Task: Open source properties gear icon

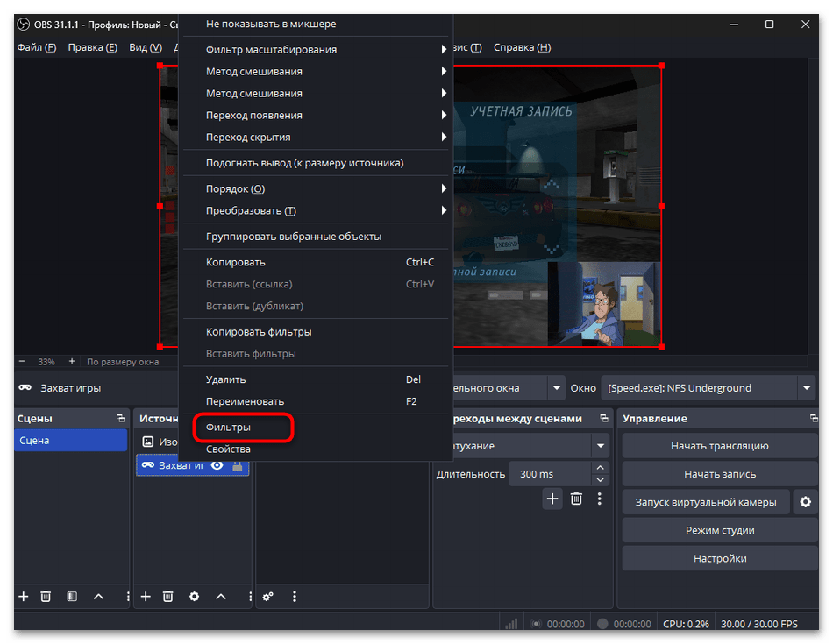Action: click(x=195, y=596)
